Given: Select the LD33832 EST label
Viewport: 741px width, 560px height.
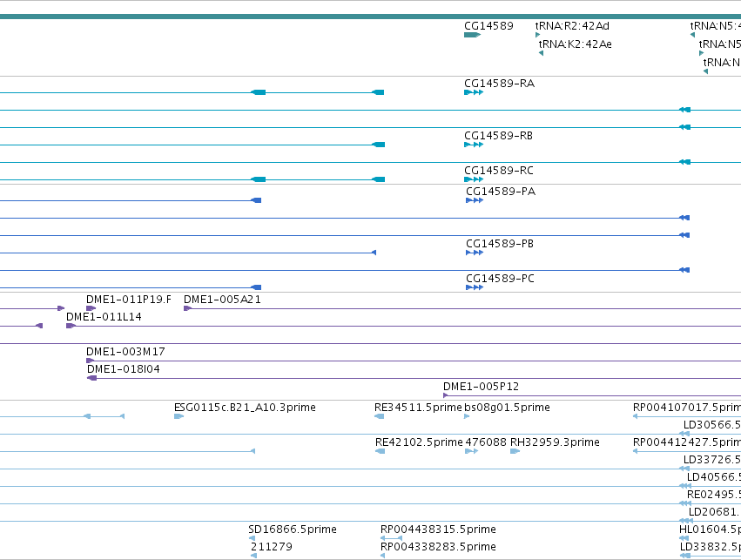Looking at the screenshot, I should [x=711, y=547].
